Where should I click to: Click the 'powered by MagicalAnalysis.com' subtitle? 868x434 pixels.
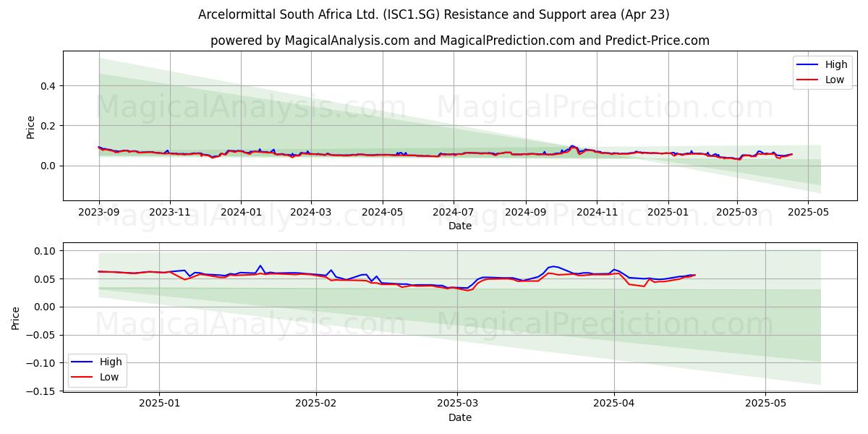coord(460,41)
